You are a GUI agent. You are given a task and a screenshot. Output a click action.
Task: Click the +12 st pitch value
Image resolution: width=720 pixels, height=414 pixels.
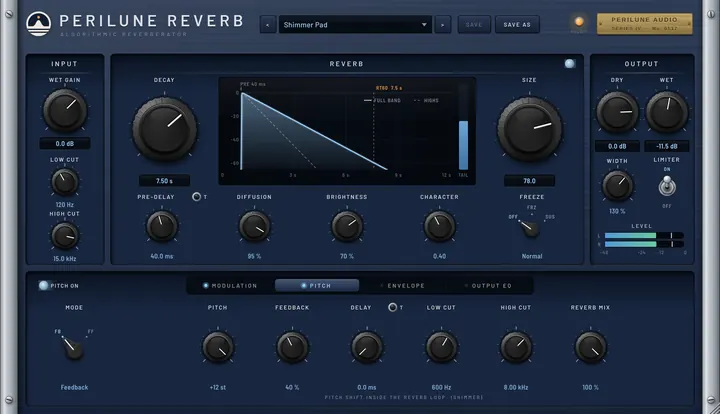tap(218, 387)
